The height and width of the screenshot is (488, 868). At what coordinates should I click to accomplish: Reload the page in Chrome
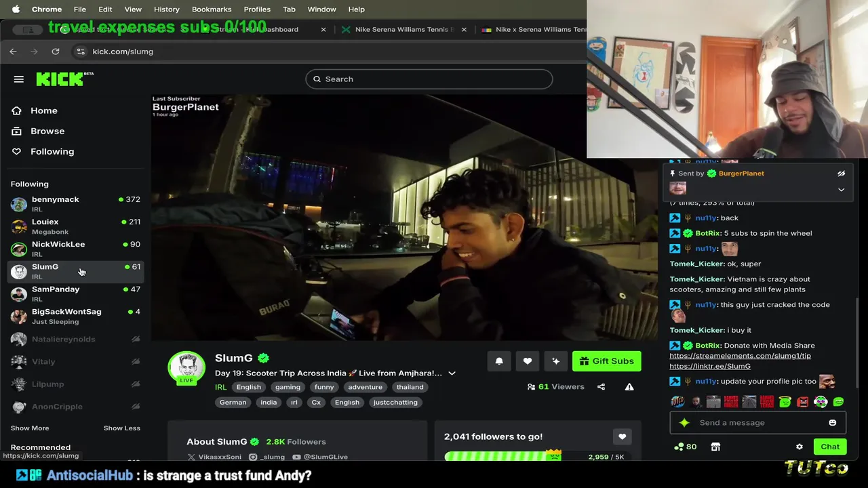(56, 52)
